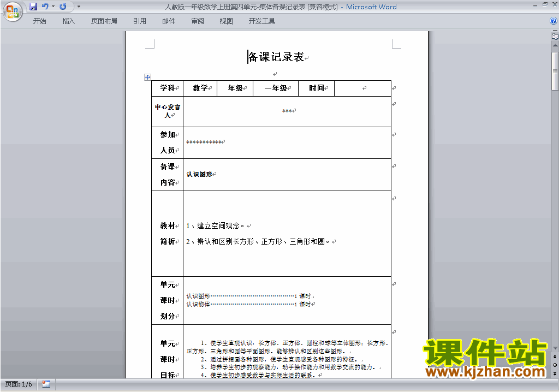The height and width of the screenshot is (392, 559).
Task: Click the vertical scrollbar up arrow
Action: (555, 46)
